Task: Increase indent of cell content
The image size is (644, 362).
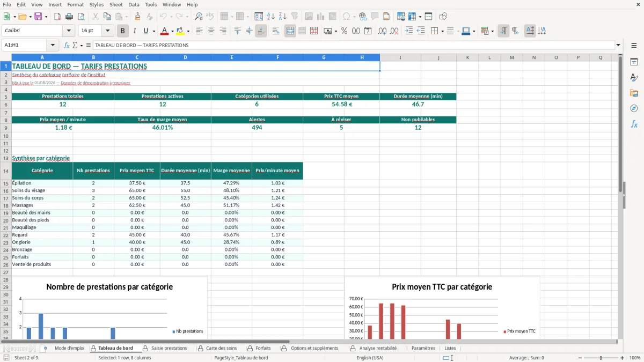Action: click(409, 31)
